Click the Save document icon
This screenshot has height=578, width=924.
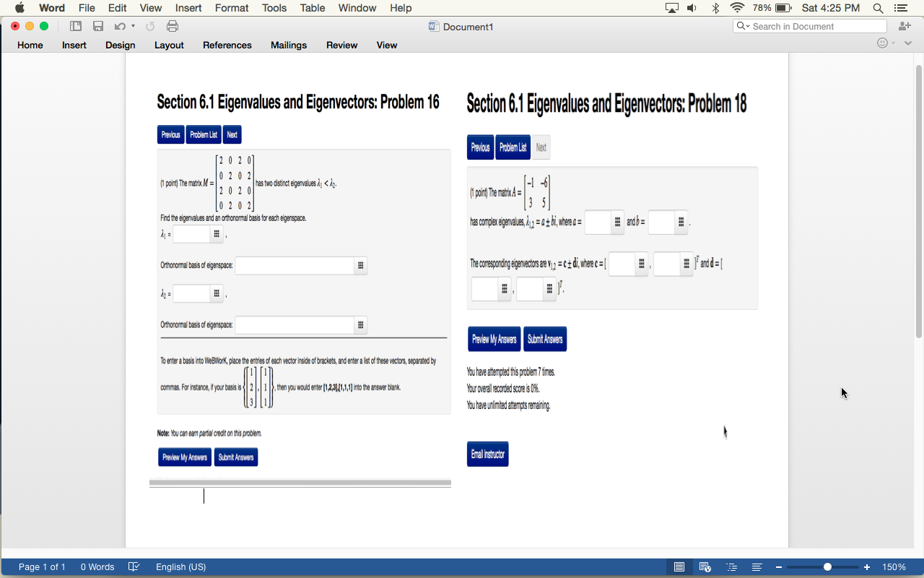click(x=98, y=26)
